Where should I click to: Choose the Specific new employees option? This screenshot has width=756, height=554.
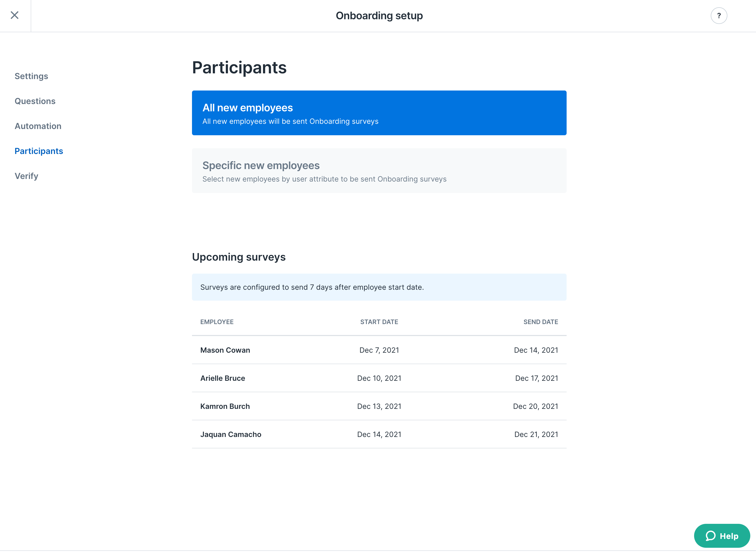tap(379, 170)
